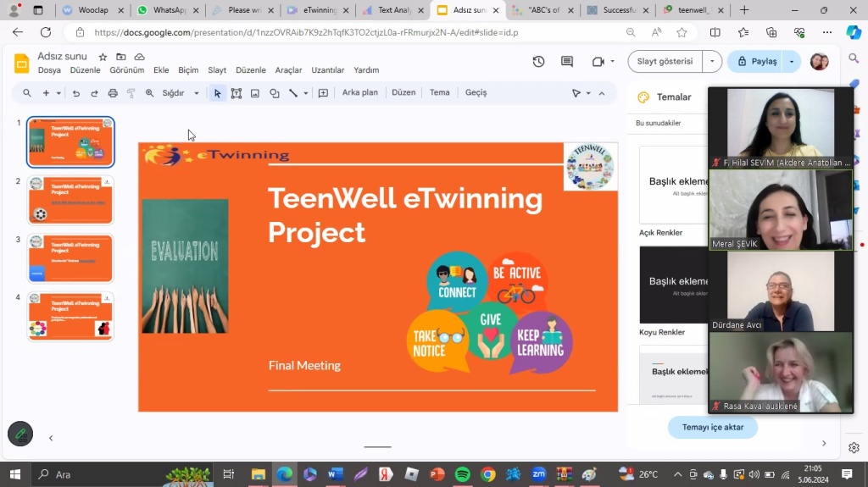The width and height of the screenshot is (868, 487).
Task: Open the comments icon
Action: [567, 62]
